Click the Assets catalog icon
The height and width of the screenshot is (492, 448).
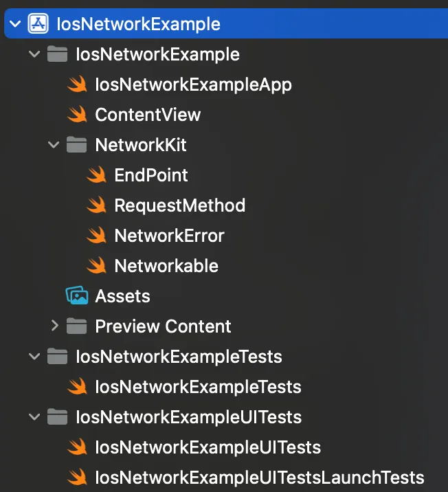77,296
